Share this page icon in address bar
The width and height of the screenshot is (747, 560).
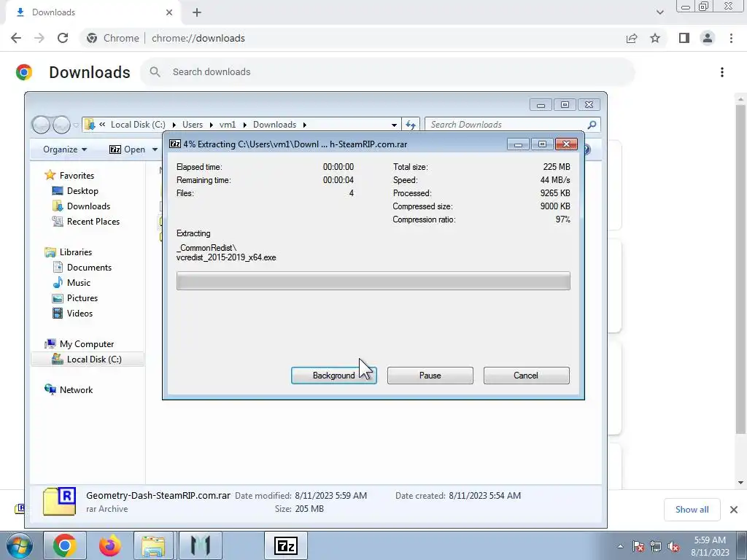(632, 38)
